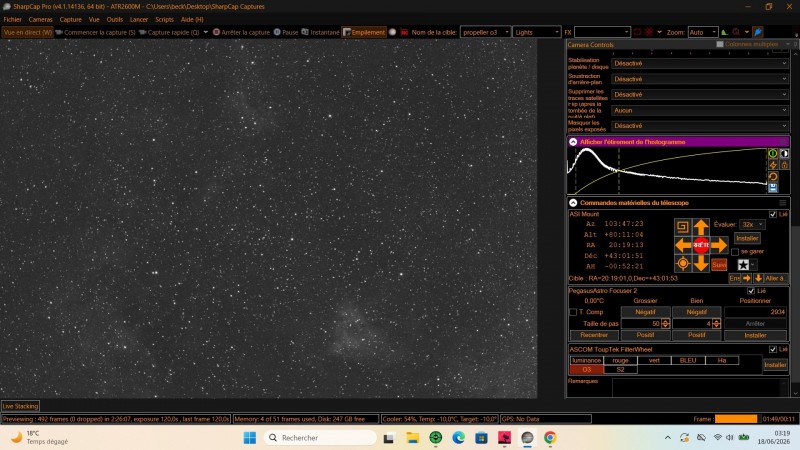This screenshot has height=450, width=800.
Task: Open Windows Start menu
Action: click(249, 437)
